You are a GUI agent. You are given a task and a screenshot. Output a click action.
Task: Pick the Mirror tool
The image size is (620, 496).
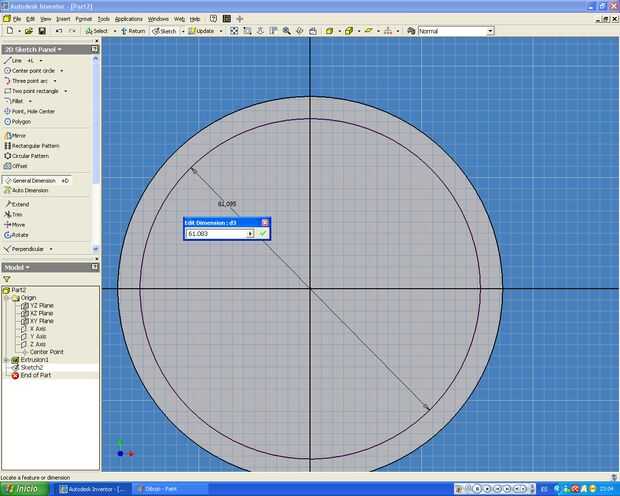point(19,135)
